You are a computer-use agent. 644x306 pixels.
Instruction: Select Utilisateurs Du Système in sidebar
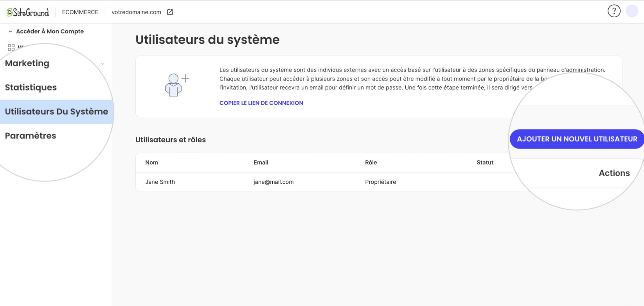(56, 112)
